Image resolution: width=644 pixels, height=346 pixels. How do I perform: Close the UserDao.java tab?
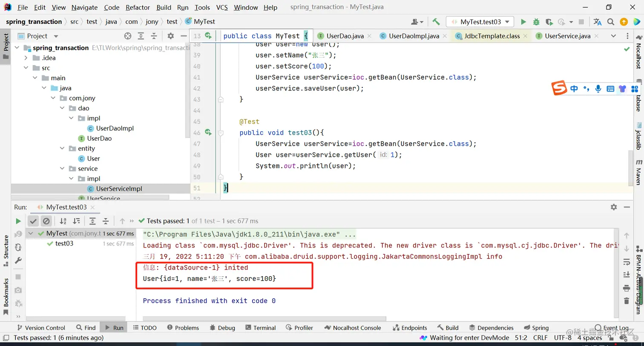tap(369, 36)
